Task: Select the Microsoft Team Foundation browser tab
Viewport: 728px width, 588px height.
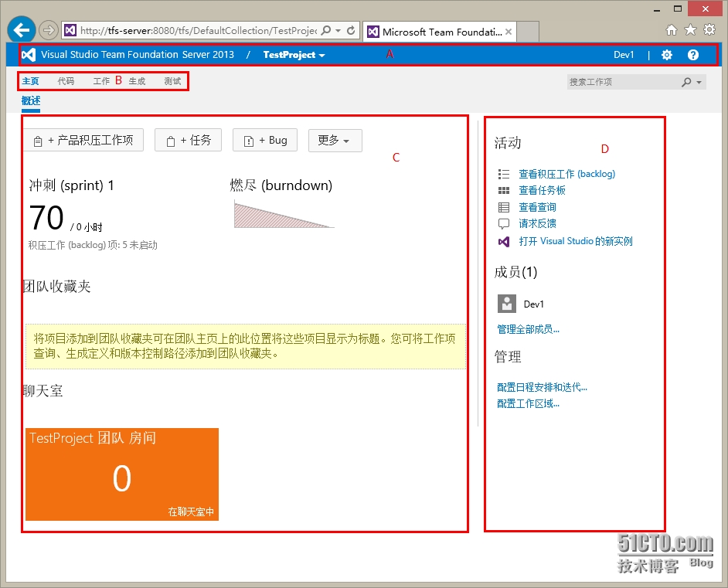Action: click(439, 32)
